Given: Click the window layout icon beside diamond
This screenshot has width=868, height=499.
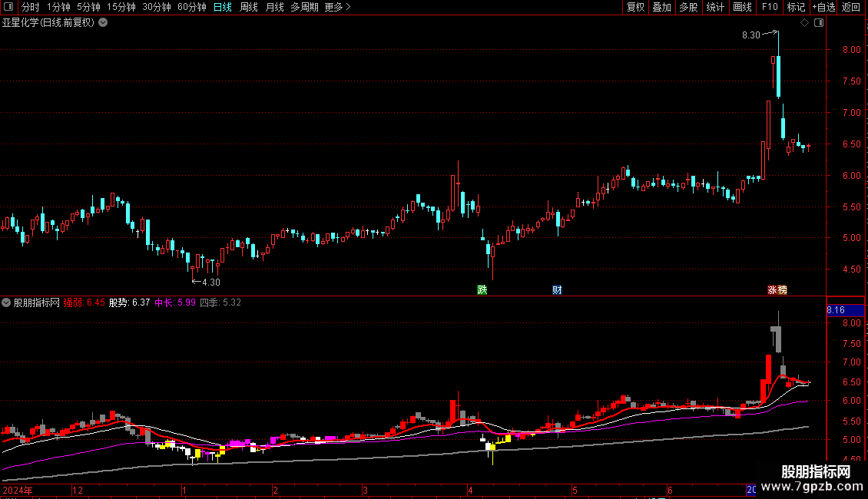Looking at the screenshot, I should pos(819,23).
